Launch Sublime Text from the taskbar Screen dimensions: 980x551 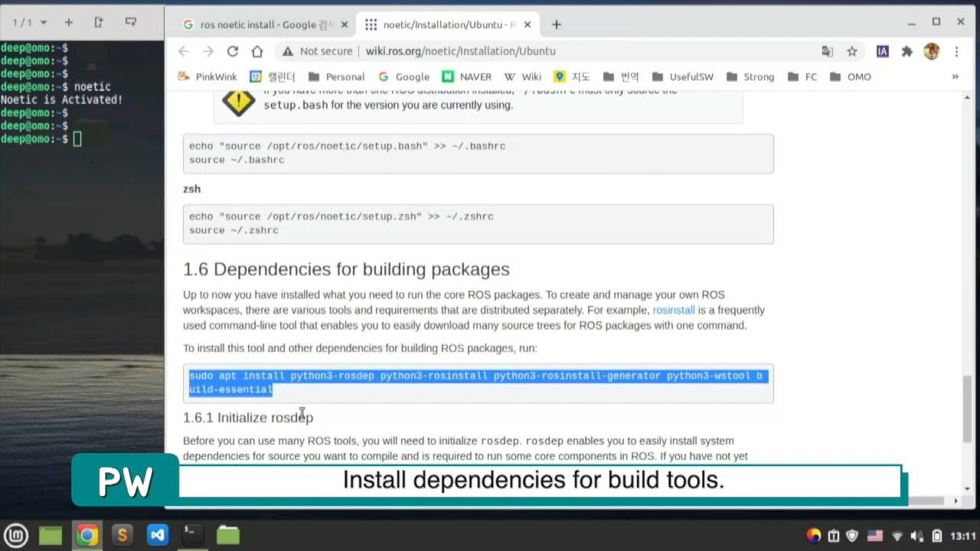point(122,535)
